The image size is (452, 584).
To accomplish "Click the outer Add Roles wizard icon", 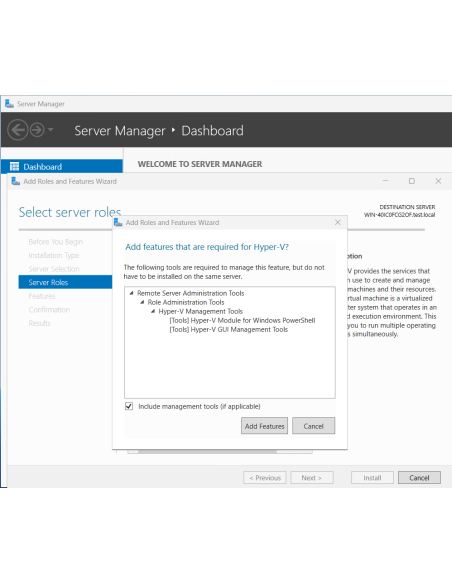I will point(16,181).
